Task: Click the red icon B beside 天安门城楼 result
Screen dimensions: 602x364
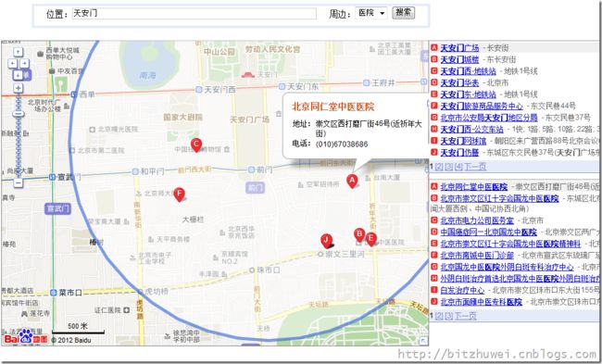Action: (434, 59)
